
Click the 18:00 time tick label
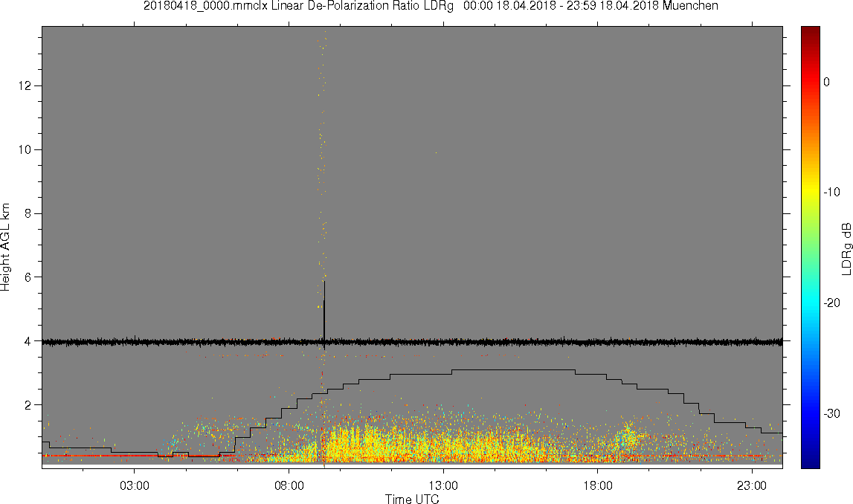[x=598, y=485]
